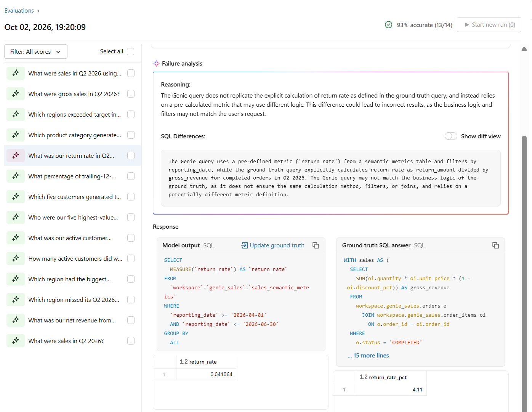Click the '93% accurate (13/14)' status text

[x=425, y=25]
